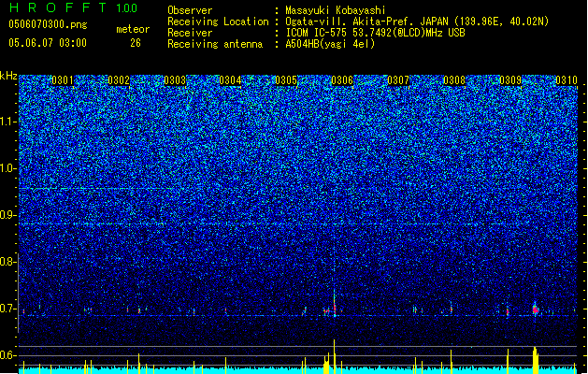Click the 0.9 kHz axis tick label
The height and width of the screenshot is (374, 588).
[x=7, y=215]
